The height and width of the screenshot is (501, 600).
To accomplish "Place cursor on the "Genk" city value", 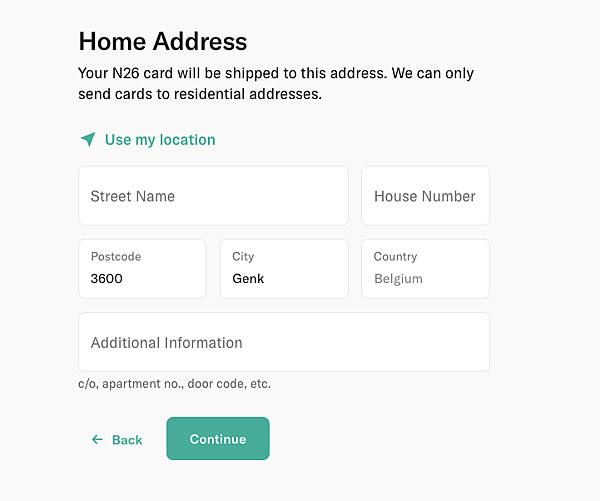I will tap(248, 279).
